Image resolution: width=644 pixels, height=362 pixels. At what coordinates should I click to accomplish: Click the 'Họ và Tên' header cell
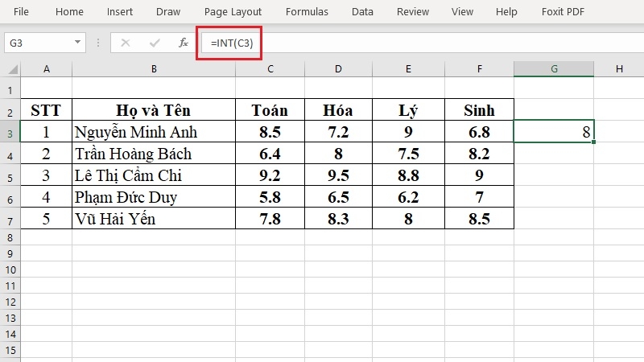154,109
